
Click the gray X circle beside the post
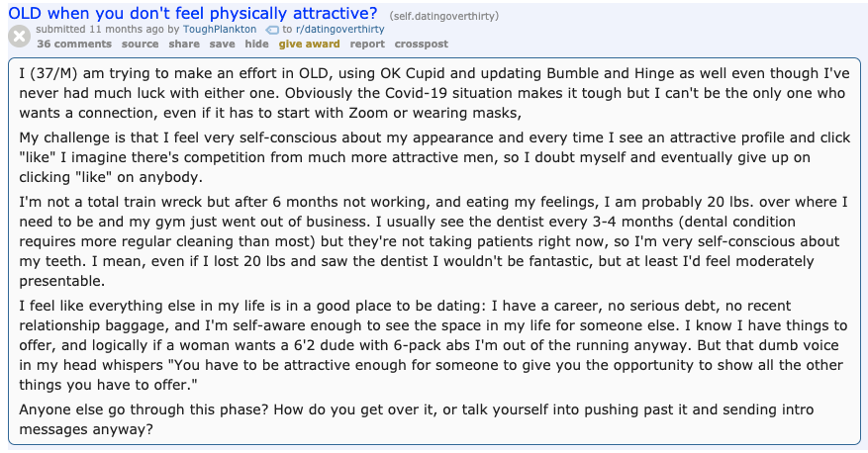19,37
